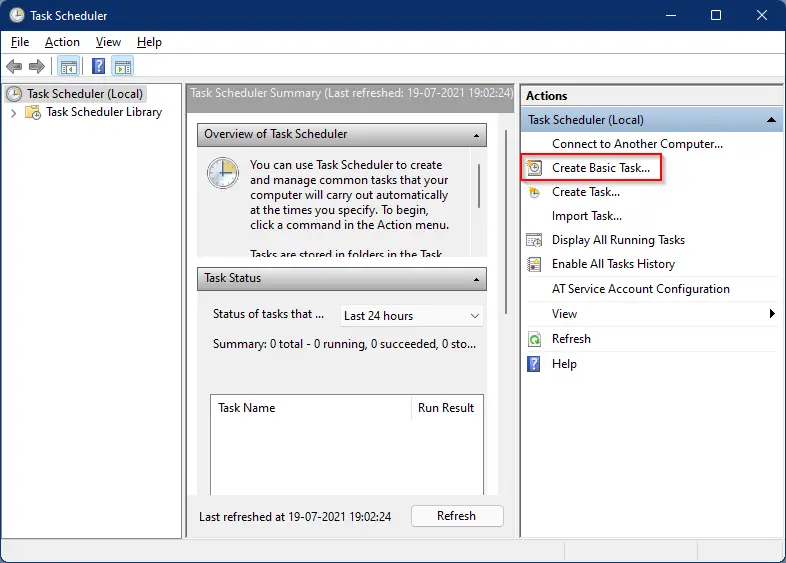Click Display All Running Tasks action

pos(618,240)
